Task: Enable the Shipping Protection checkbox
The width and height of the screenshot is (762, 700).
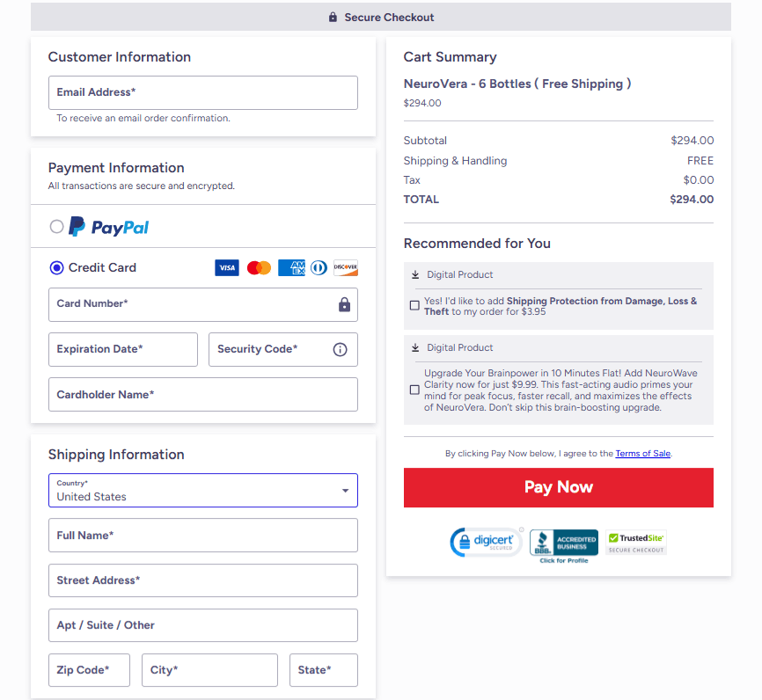Action: 414,305
